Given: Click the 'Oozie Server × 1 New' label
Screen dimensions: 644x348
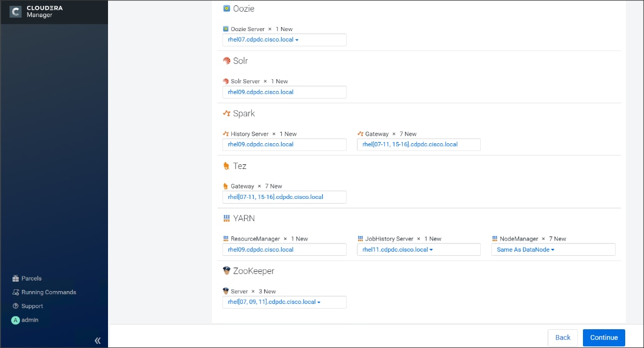Looking at the screenshot, I should click(261, 29).
